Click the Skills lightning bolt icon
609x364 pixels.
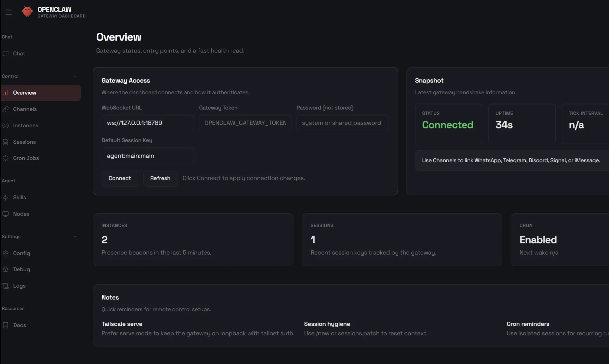click(x=6, y=198)
